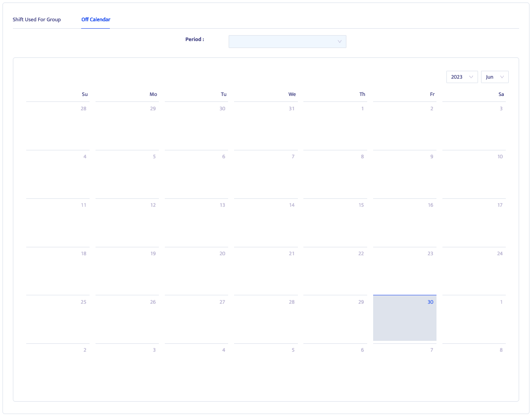Image resolution: width=532 pixels, height=419 pixels.
Task: Switch to the Shift Used For Group tab
Action: (x=37, y=19)
